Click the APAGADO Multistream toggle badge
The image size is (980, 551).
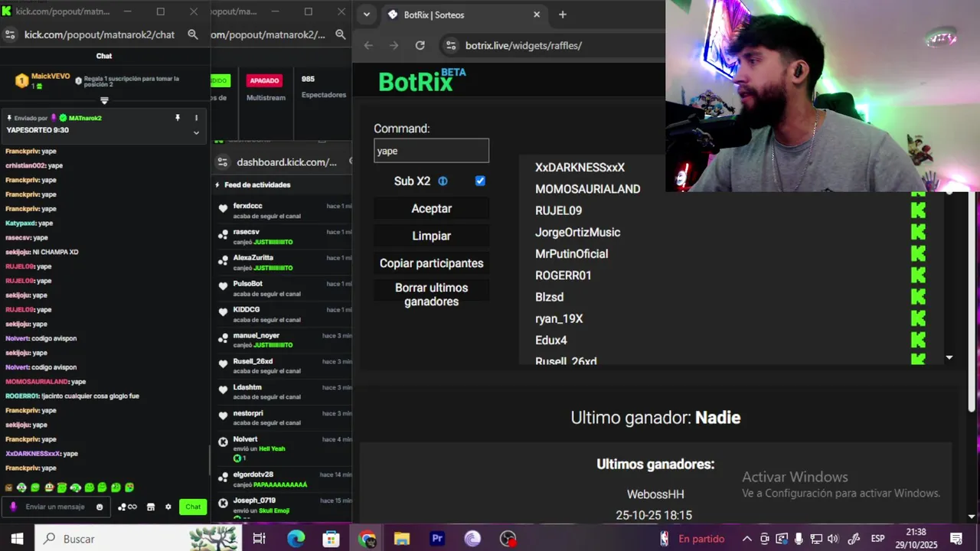click(x=264, y=80)
